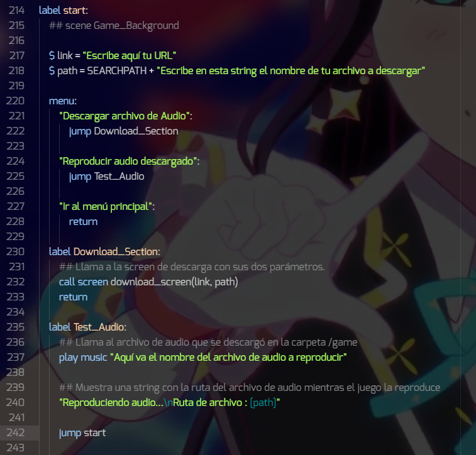Click the 'menu:' keyword line

point(63,101)
